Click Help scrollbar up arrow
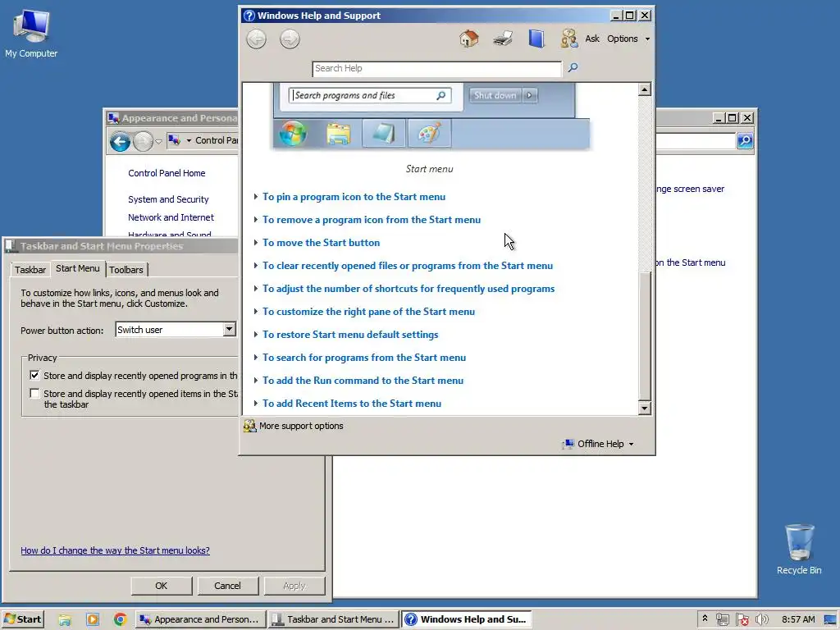Screen dimensions: 840x630 tap(645, 89)
